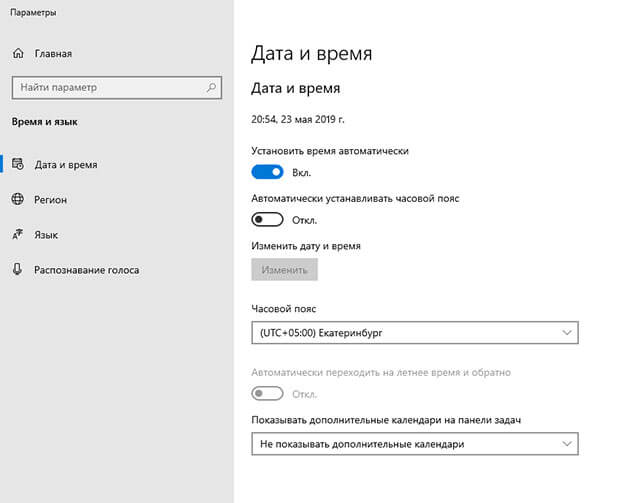
Task: Click the Date and time calendar icon
Action: [18, 164]
